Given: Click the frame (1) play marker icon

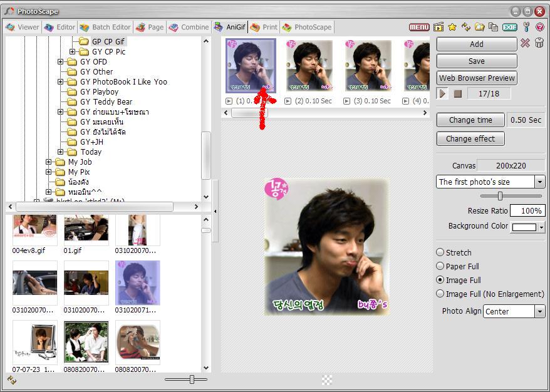Looking at the screenshot, I should (229, 101).
